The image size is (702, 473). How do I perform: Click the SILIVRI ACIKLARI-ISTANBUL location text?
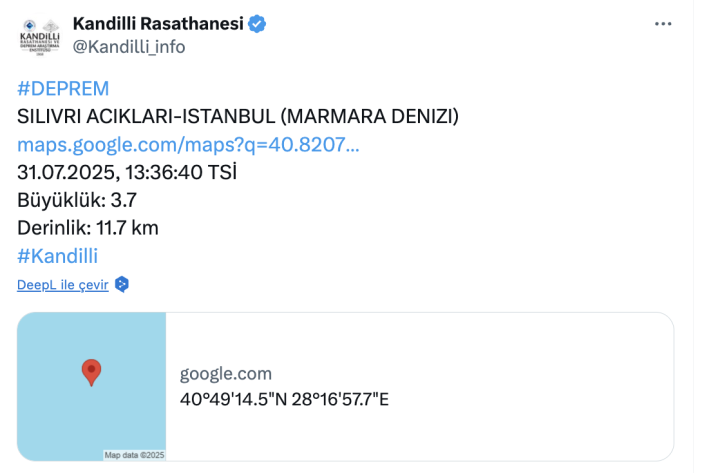[x=237, y=117]
